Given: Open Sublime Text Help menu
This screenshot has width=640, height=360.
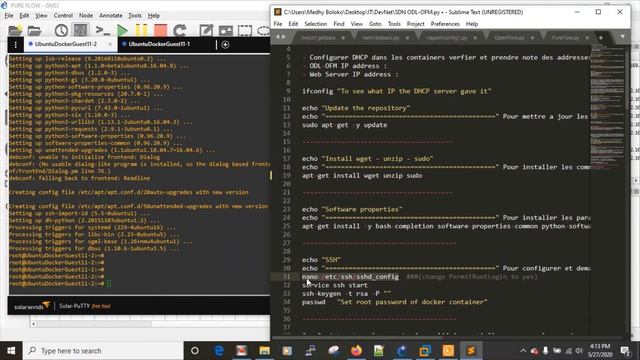Looking at the screenshot, I should tap(472, 24).
